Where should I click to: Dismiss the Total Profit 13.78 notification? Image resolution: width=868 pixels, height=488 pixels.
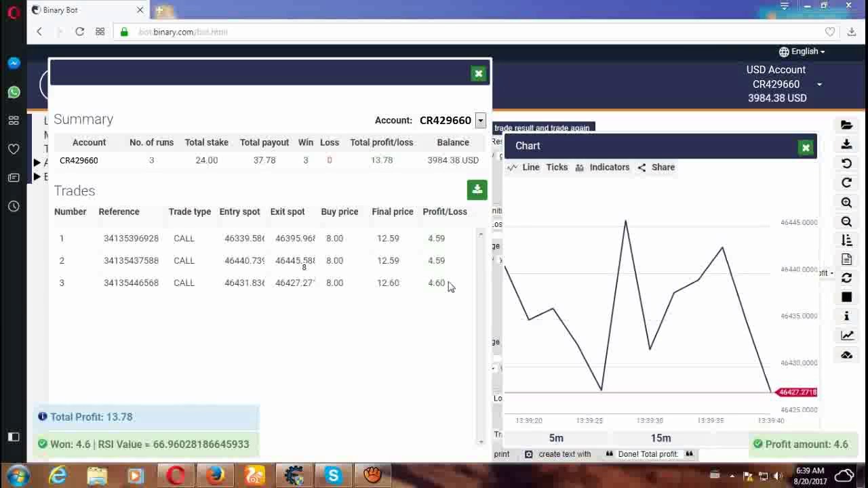(147, 417)
